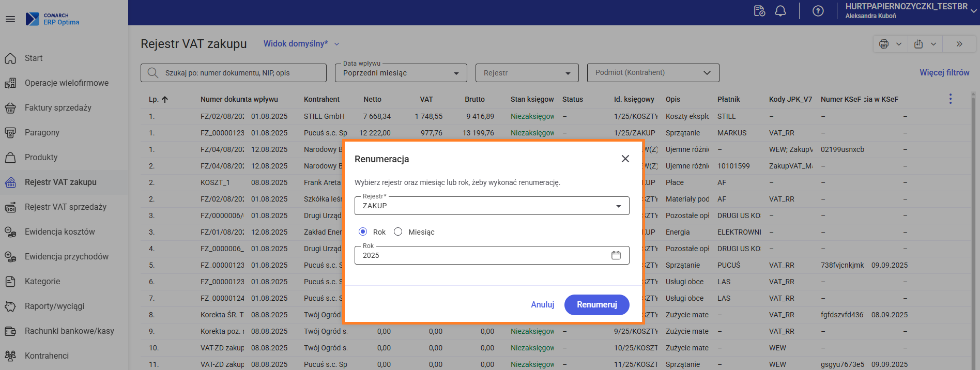Image resolution: width=980 pixels, height=370 pixels.
Task: Select the Miesiąc radio button
Action: (398, 232)
